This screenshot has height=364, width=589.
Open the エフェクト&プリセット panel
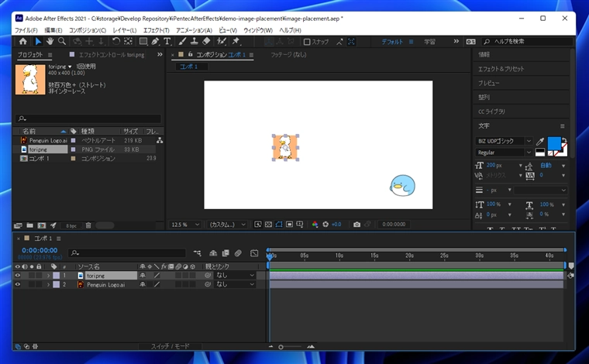coord(501,69)
